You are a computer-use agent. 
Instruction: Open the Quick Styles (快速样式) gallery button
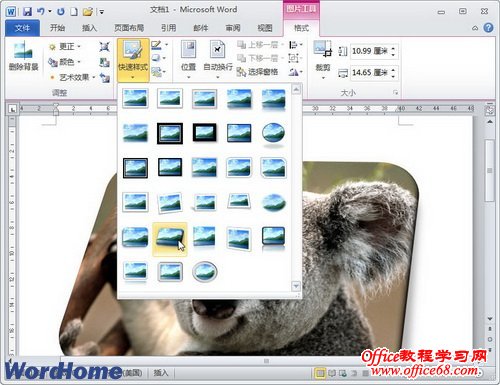pos(133,61)
